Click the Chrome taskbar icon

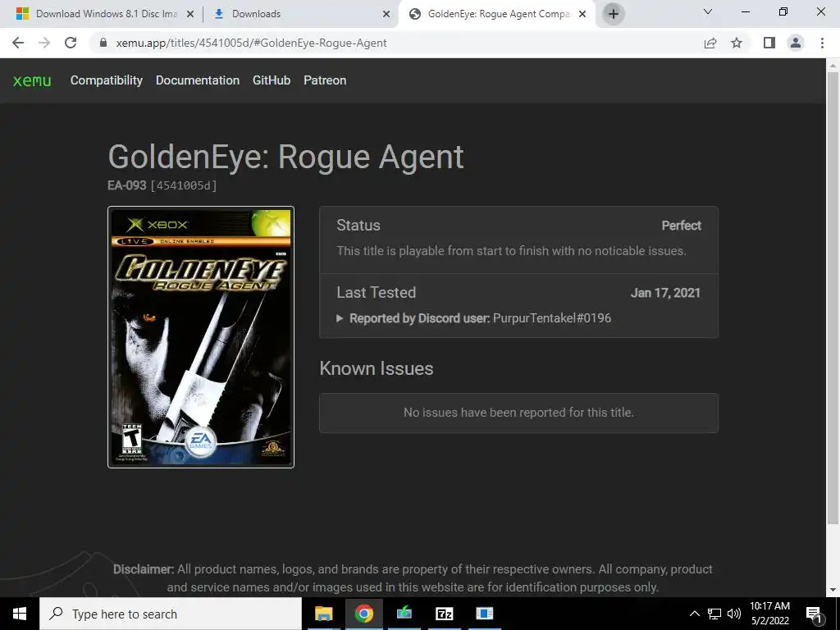click(363, 614)
